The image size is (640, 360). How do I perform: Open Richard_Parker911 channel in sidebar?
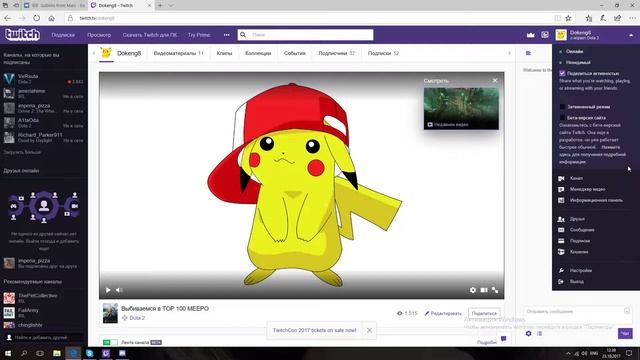[44, 138]
